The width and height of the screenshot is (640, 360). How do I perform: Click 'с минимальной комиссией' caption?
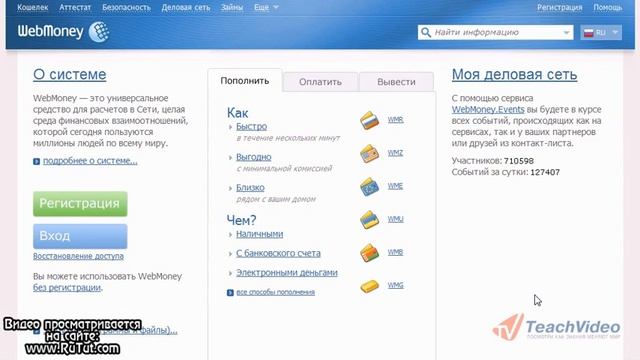point(284,169)
